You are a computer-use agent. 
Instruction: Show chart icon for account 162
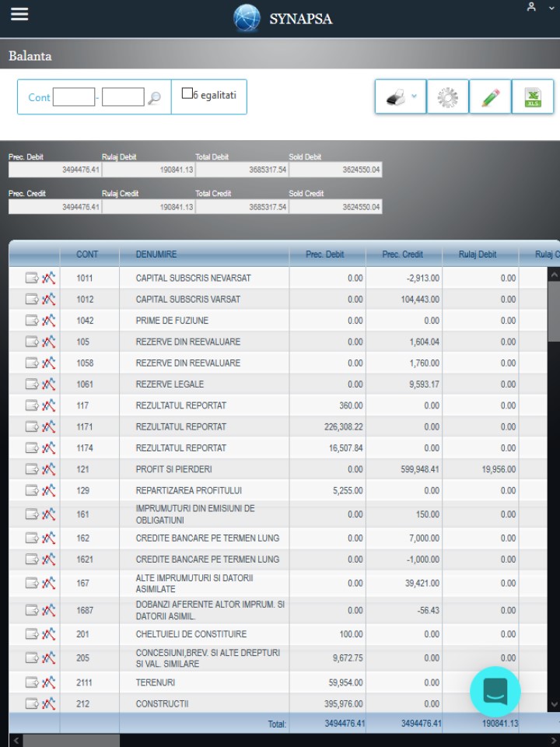48,538
